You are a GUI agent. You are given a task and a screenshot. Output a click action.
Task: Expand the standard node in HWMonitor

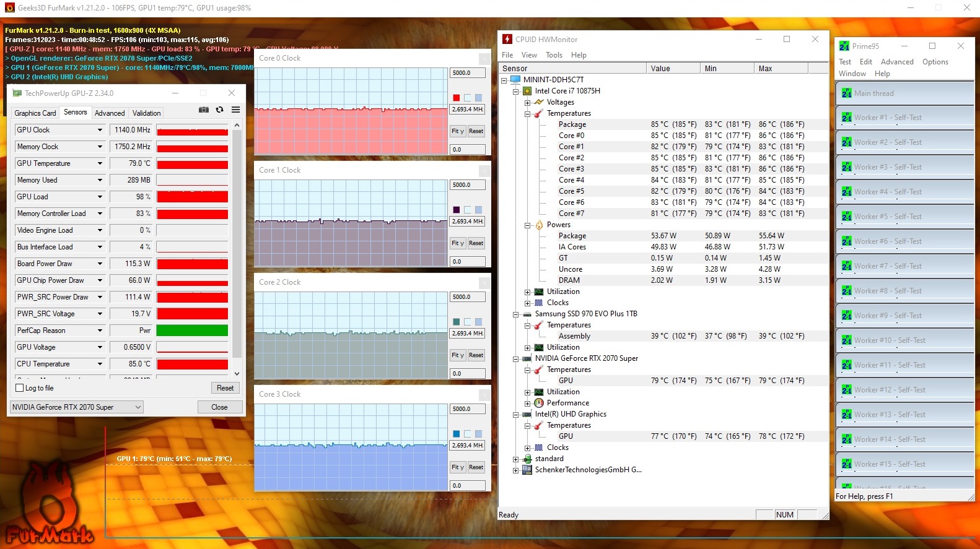(x=515, y=459)
